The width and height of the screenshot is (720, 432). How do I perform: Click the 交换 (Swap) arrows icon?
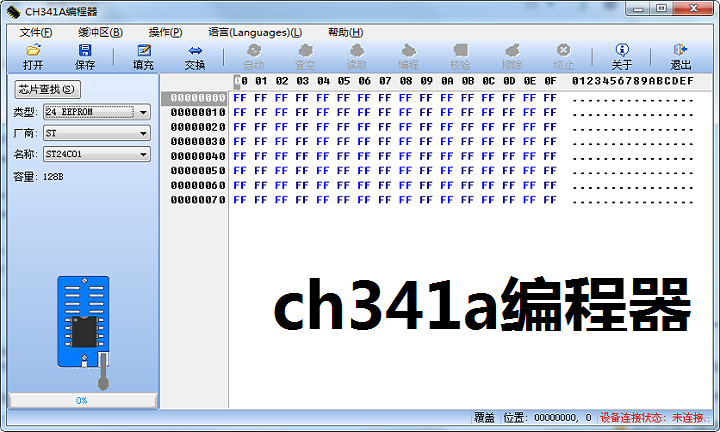pos(195,50)
